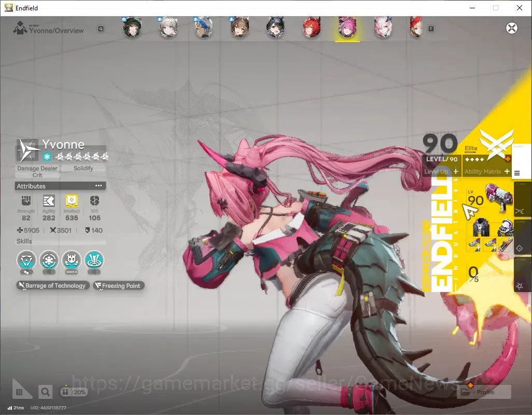Select the last red-hooded operator portrait

pyautogui.click(x=417, y=28)
